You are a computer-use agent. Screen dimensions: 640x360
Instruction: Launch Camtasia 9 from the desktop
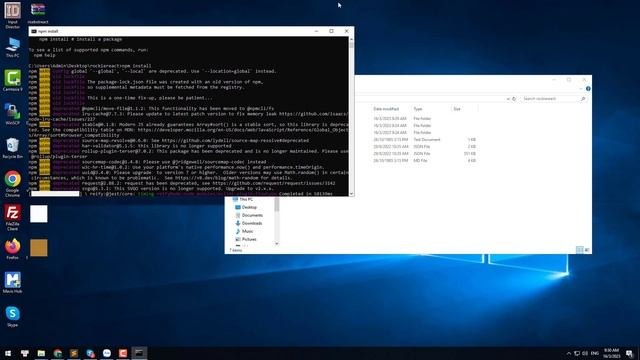click(x=12, y=80)
